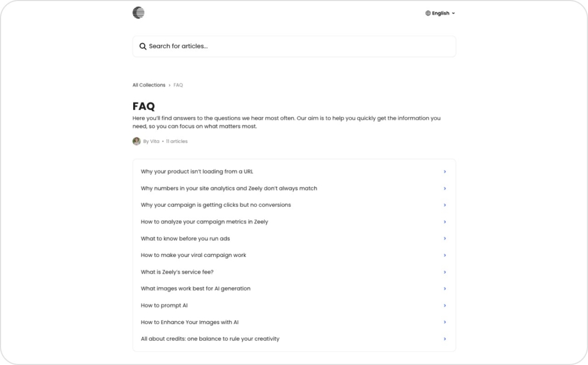Open the English language dropdown

tap(440, 13)
